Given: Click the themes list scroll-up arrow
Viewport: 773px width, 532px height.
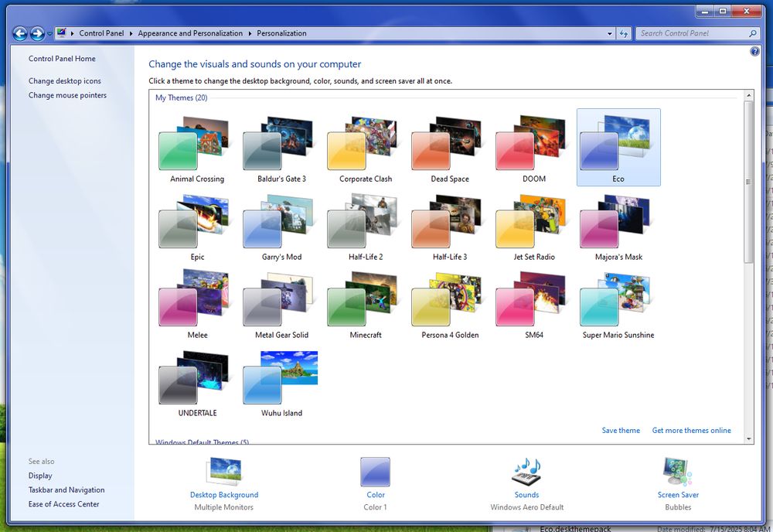Looking at the screenshot, I should [x=749, y=95].
